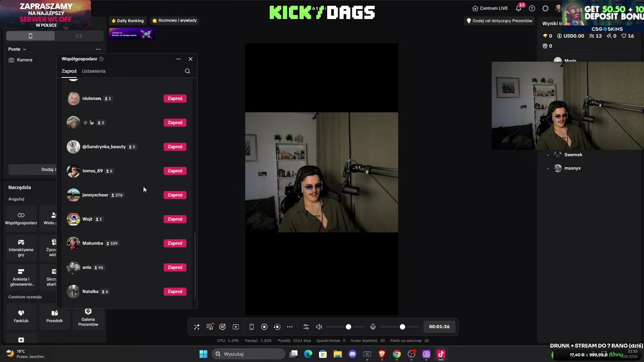Open the notifications bell
644x362 pixels.
pos(519,9)
